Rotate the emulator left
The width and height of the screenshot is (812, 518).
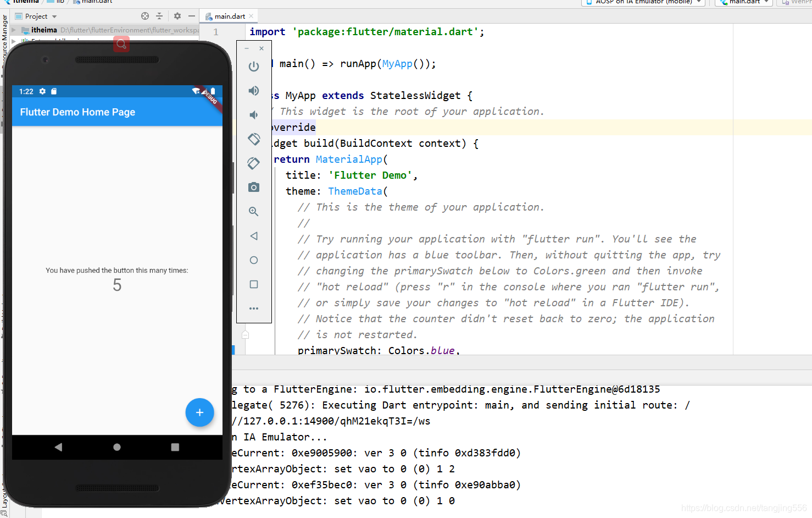tap(254, 139)
